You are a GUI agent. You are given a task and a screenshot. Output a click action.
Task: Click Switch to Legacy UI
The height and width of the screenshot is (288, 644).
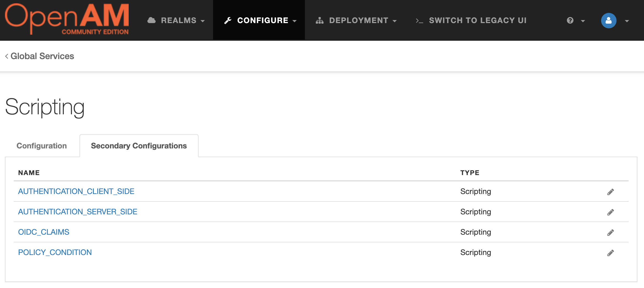click(471, 20)
